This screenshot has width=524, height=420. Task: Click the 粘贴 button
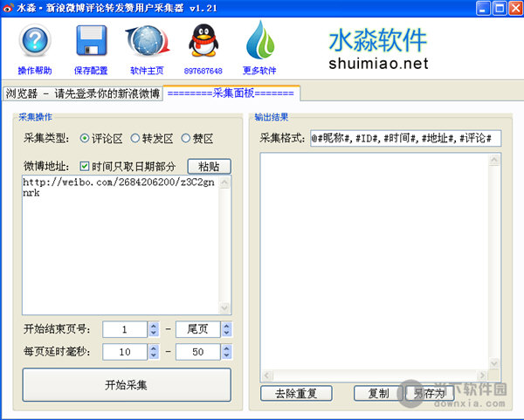(210, 167)
